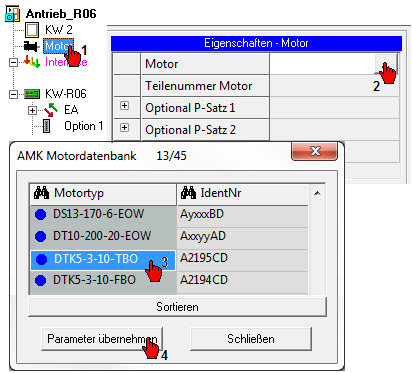Open the Motor selection button in properties
Image resolution: width=412 pixels, height=373 pixels.
[387, 63]
